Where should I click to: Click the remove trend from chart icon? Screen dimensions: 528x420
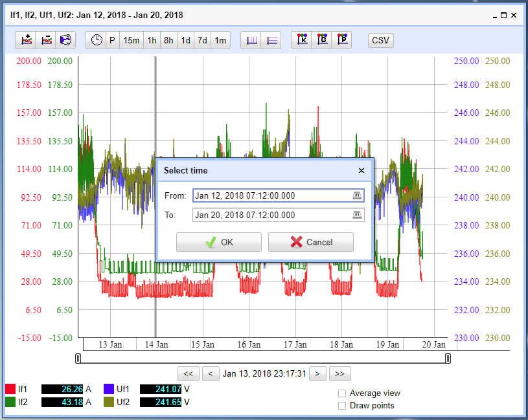tap(46, 40)
